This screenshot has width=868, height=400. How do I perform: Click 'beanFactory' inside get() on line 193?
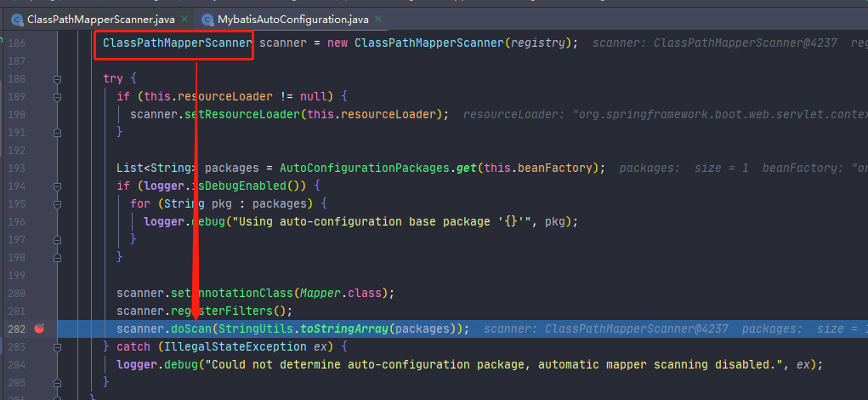[x=556, y=168]
